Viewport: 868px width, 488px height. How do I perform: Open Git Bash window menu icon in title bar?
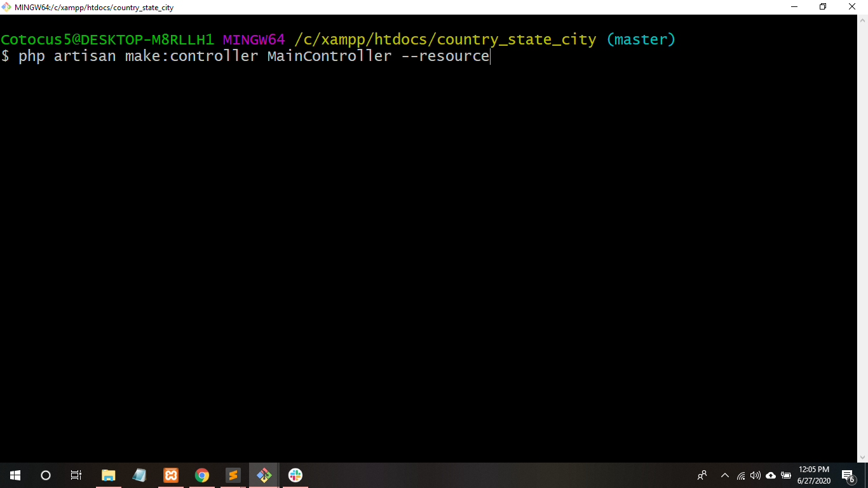point(7,7)
